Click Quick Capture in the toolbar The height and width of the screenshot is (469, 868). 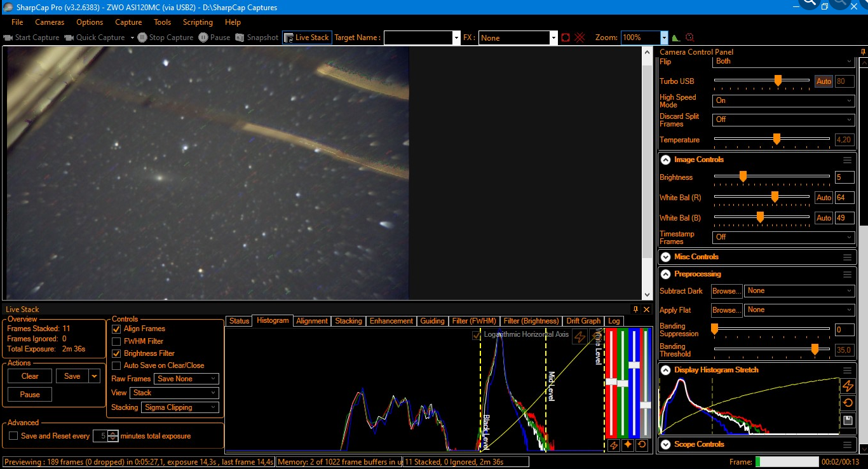95,37
